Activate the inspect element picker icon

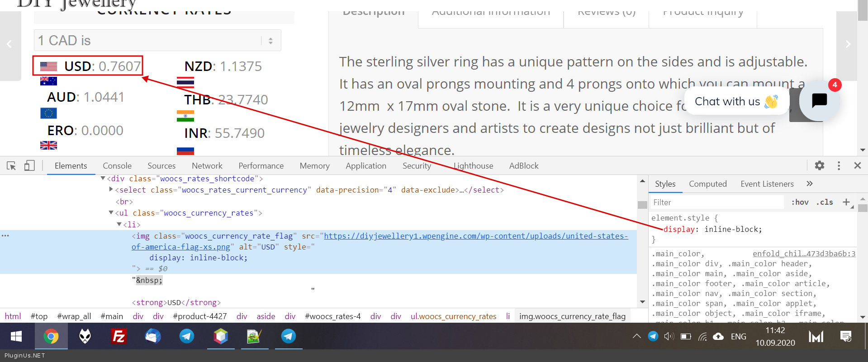[x=11, y=166]
